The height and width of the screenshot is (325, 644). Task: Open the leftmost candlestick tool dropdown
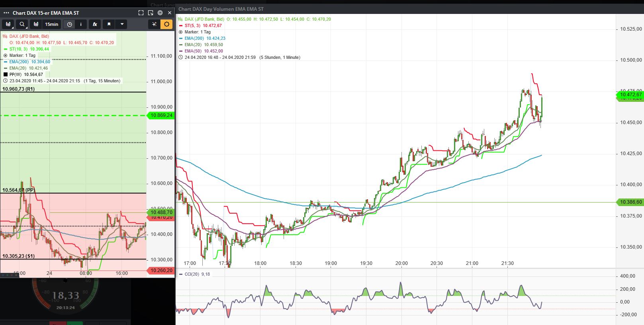8,24
